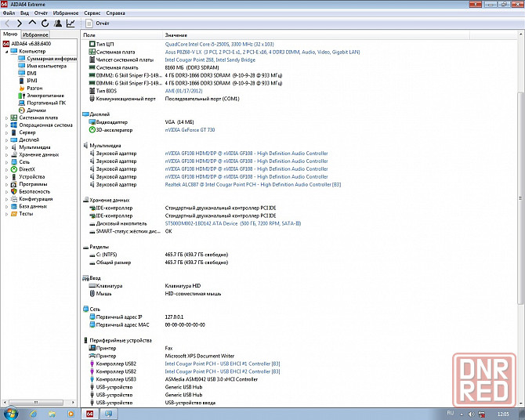Expand the Дисплей node in the sidebar tree
The width and height of the screenshot is (525, 420).
[x=6, y=140]
